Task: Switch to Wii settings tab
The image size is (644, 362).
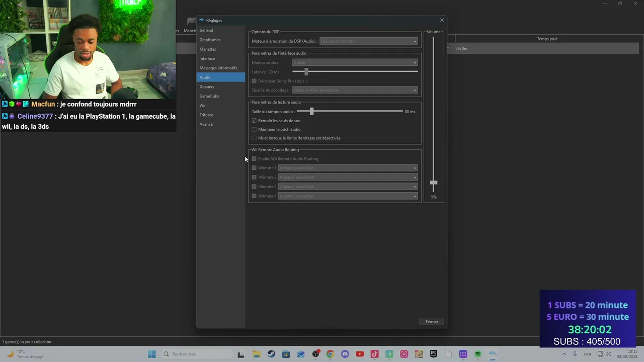Action: (x=220, y=106)
